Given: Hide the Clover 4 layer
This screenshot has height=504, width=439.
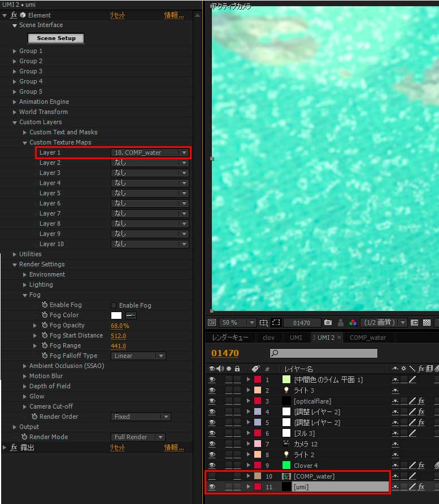Looking at the screenshot, I should (212, 466).
